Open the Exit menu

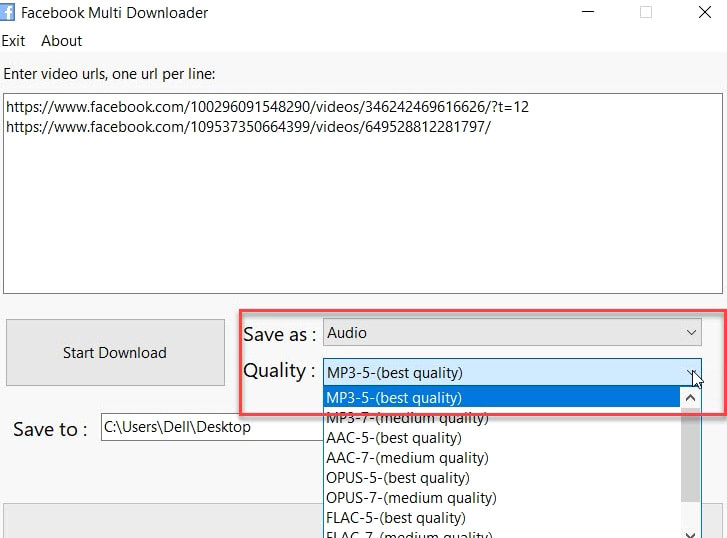coord(13,41)
